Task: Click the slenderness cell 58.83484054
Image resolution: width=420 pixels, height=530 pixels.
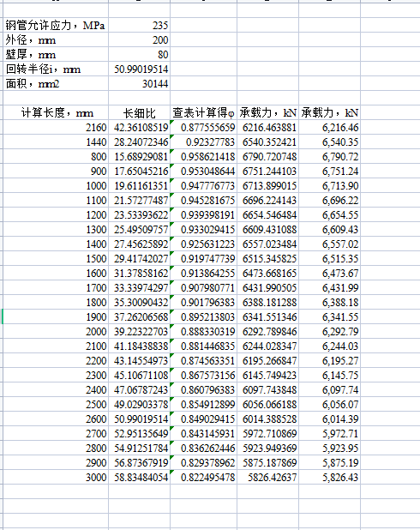Action: click(x=139, y=477)
